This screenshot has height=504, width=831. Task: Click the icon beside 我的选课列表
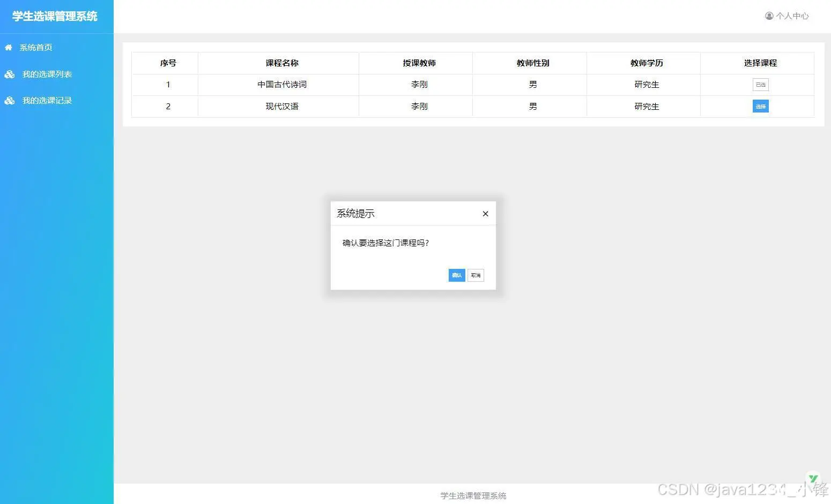(10, 74)
